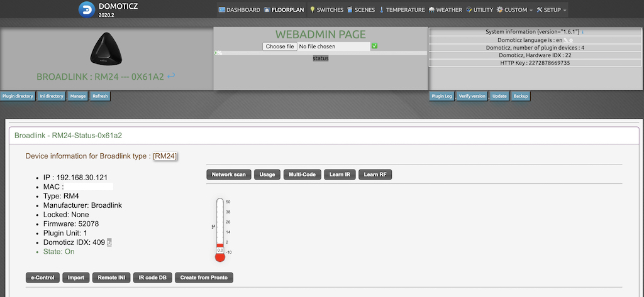
Task: Click 'Domoticz language is : en' row
Action: pyautogui.click(x=536, y=40)
